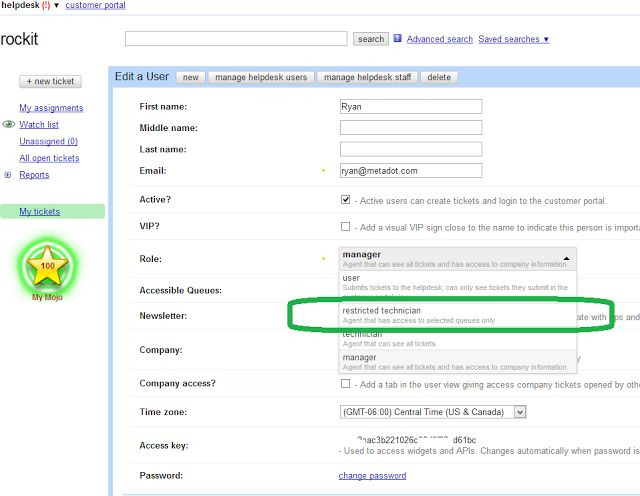Enable the VIP checkbox
Viewport: 640px width, 496px height.
click(x=345, y=227)
